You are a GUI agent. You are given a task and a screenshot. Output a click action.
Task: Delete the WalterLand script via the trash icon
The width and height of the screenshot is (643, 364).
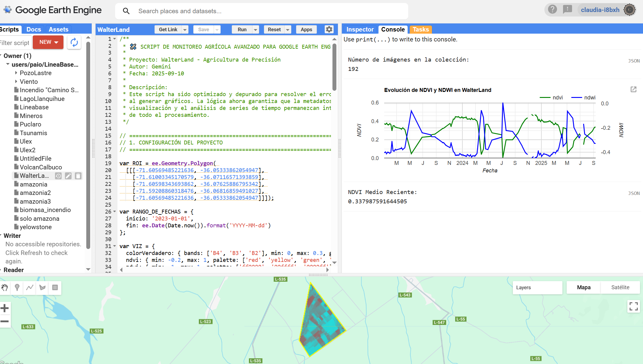[78, 176]
